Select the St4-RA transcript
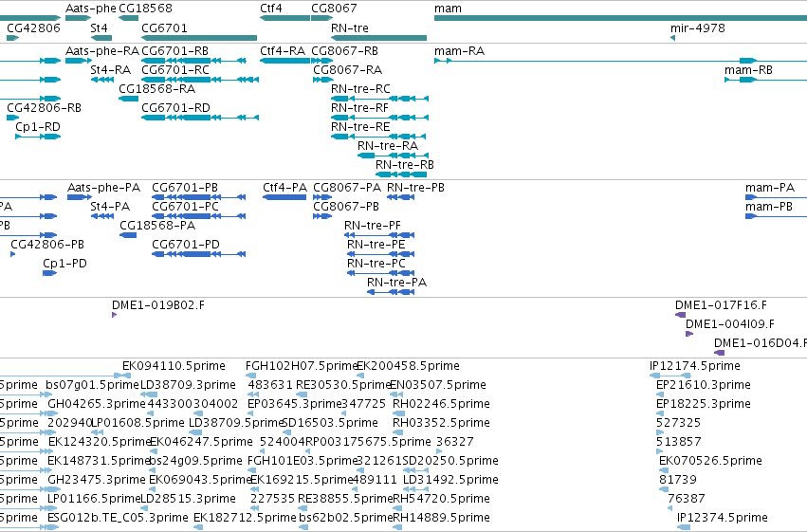This screenshot has width=807, height=532. 101,80
